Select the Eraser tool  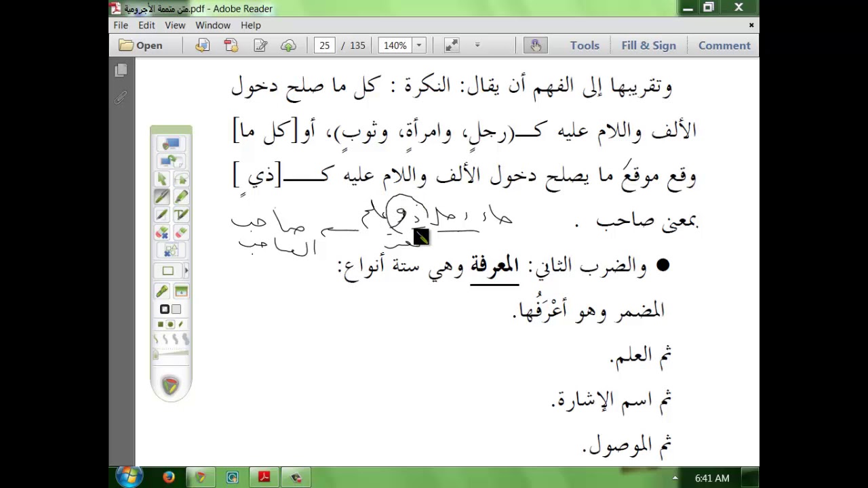180,233
